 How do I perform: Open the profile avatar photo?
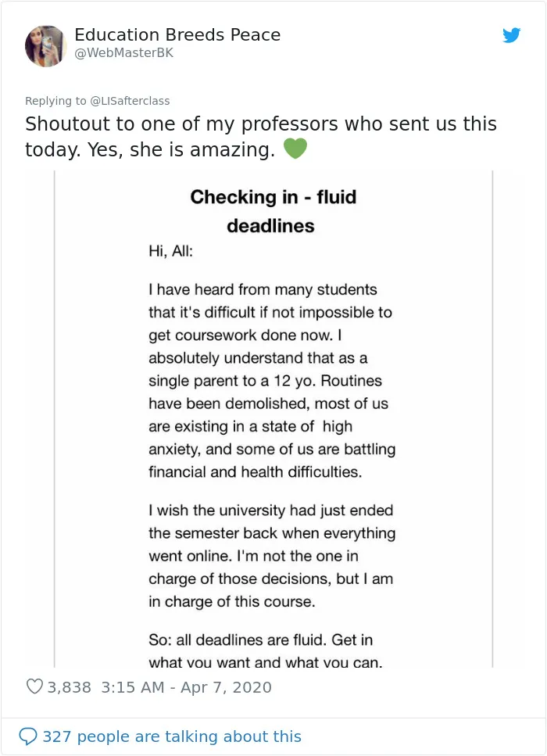(46, 46)
